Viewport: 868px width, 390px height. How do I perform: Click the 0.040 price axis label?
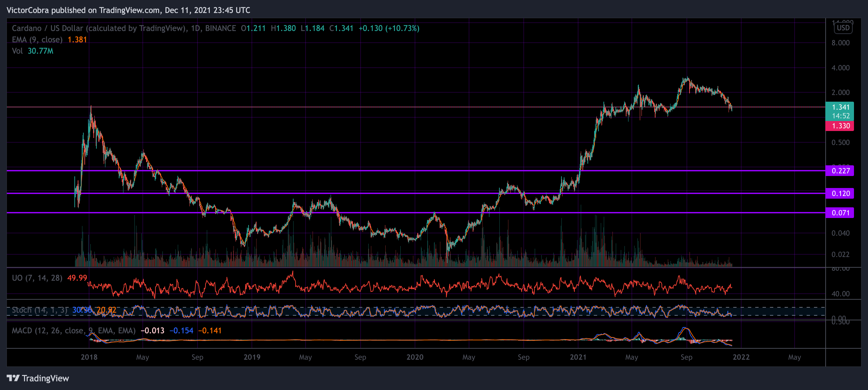click(840, 233)
